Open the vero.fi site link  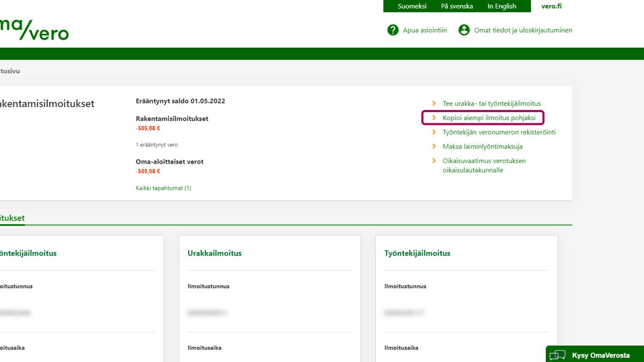[x=551, y=6]
